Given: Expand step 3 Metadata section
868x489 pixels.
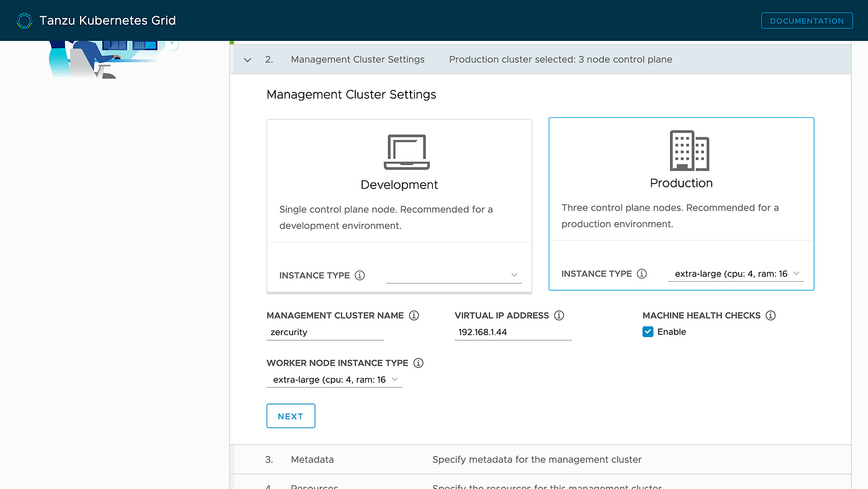Looking at the screenshot, I should [x=541, y=460].
